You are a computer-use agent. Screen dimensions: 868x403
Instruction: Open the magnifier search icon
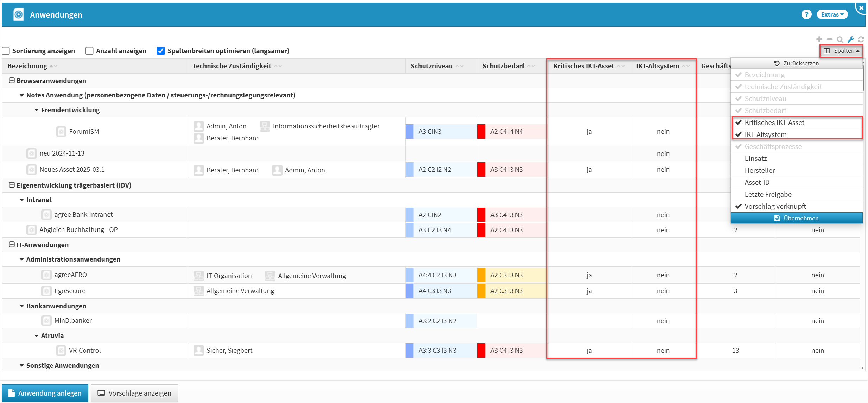[x=840, y=39]
